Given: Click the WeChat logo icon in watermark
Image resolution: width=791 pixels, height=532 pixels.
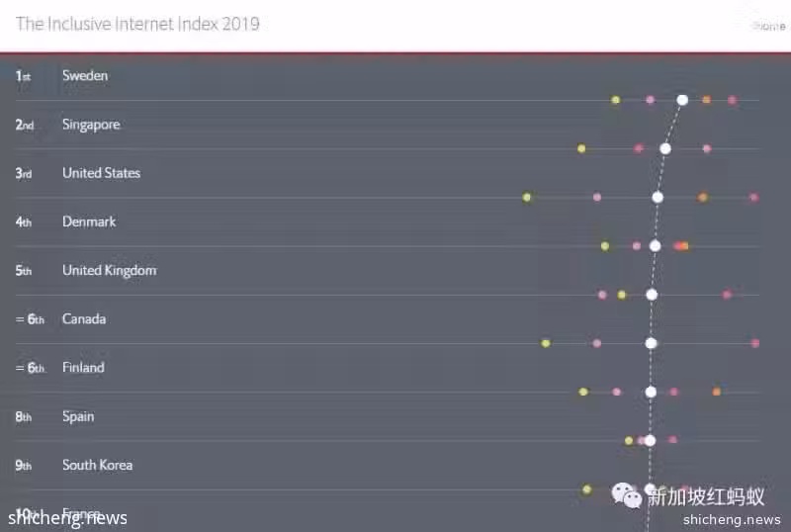Looking at the screenshot, I should (x=626, y=495).
